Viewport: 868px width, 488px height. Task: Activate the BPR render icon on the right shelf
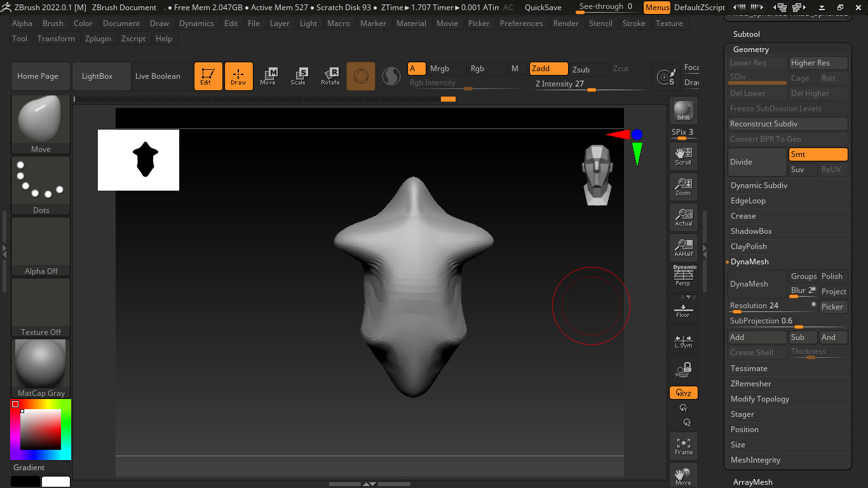coord(683,111)
